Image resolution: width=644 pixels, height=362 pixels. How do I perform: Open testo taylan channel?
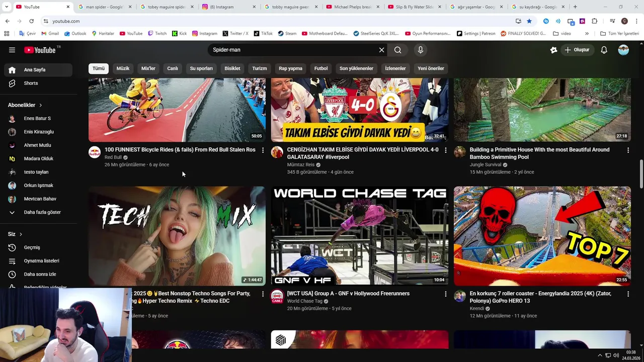[39, 172]
